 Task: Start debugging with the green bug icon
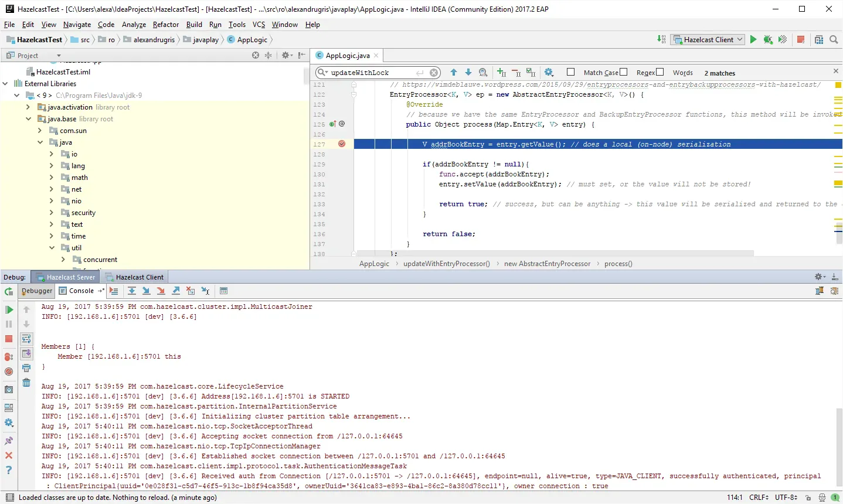click(x=768, y=39)
